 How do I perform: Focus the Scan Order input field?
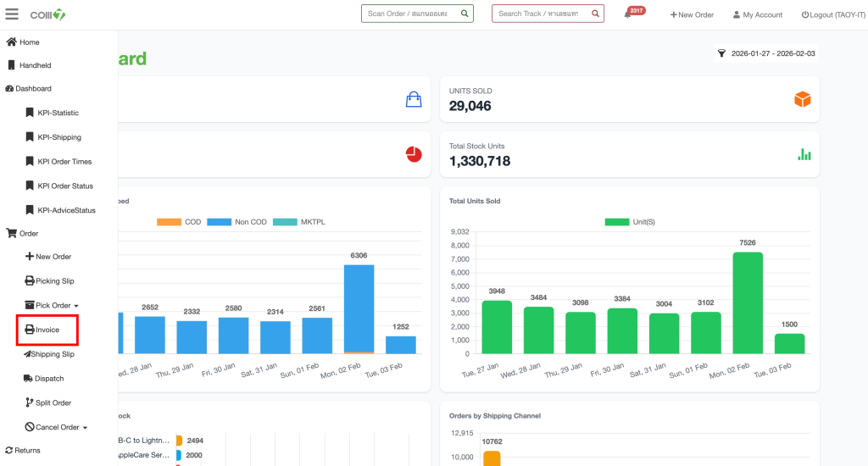411,14
